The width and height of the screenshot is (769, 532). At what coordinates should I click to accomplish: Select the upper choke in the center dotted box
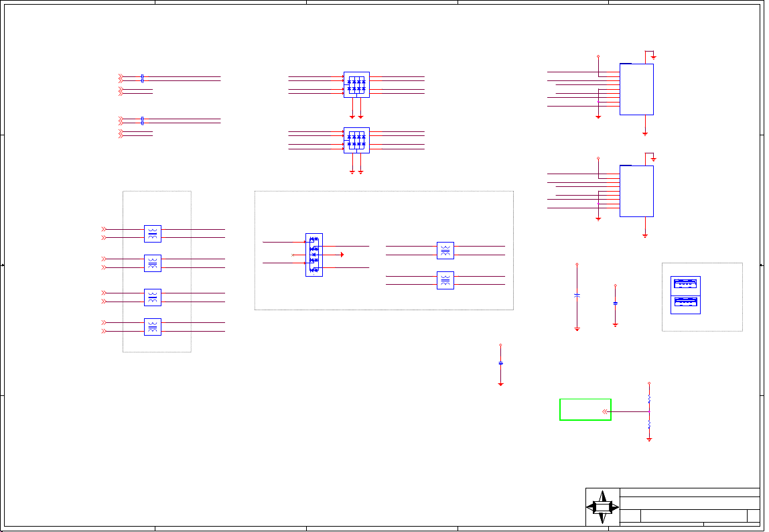[x=445, y=251]
